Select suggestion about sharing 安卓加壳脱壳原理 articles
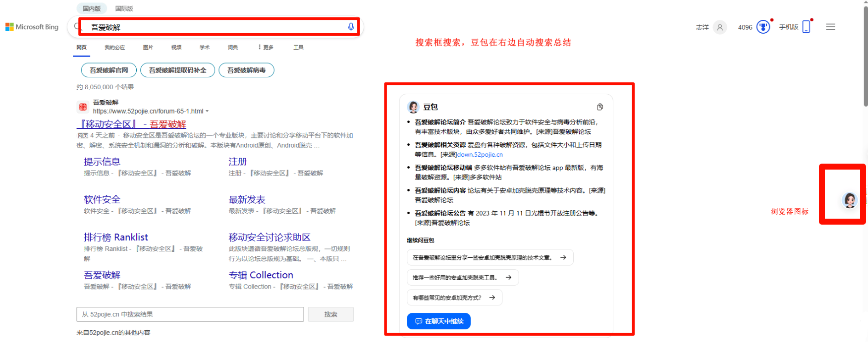Viewport: 868px width, 357px height. tap(489, 257)
